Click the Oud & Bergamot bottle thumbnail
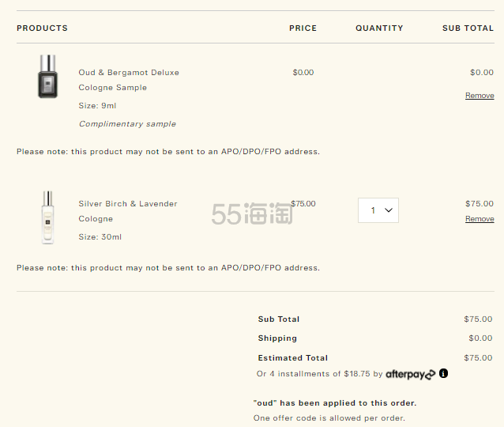Viewport: 504px width, 427px height. pos(48,76)
